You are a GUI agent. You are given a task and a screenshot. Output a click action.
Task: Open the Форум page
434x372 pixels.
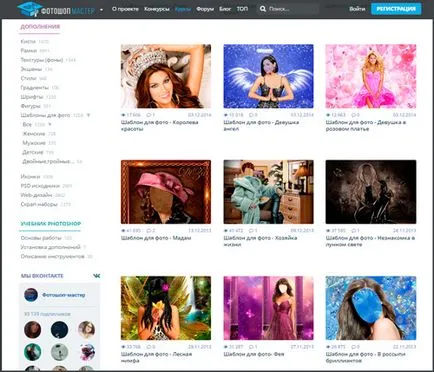coord(205,9)
